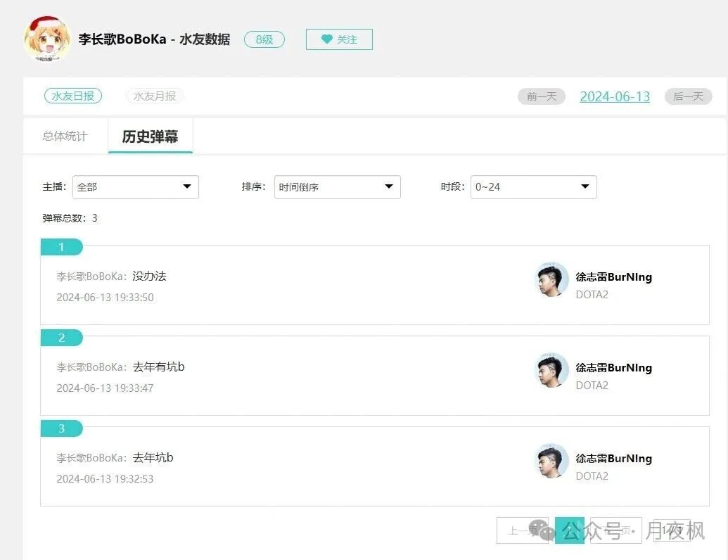728x560 pixels.
Task: Expand the 时段 dropdown showing 0~24
Action: coord(534,187)
